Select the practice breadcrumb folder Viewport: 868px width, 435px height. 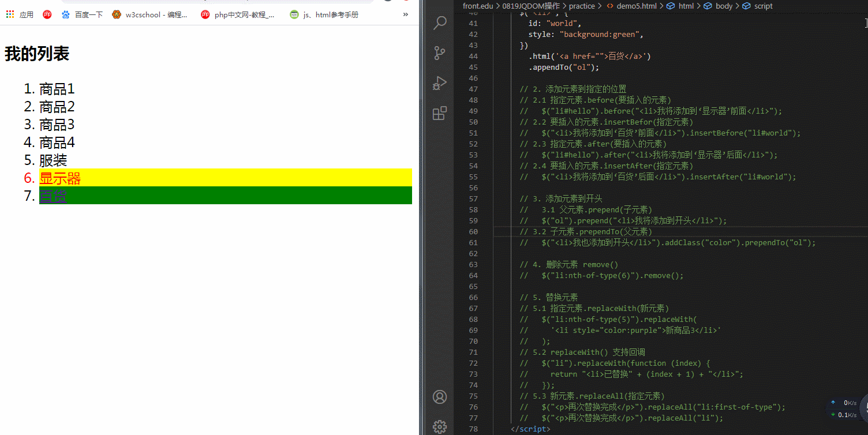[x=581, y=6]
